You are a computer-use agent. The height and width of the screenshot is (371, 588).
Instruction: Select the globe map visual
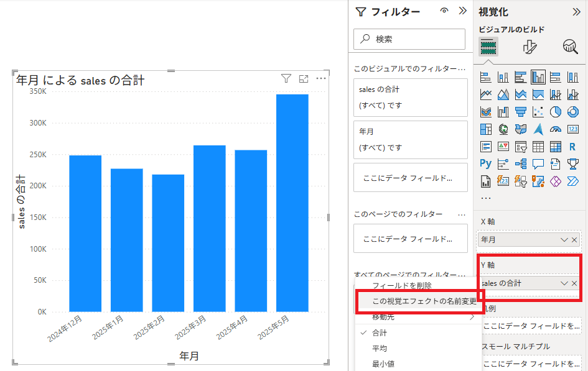tap(503, 129)
